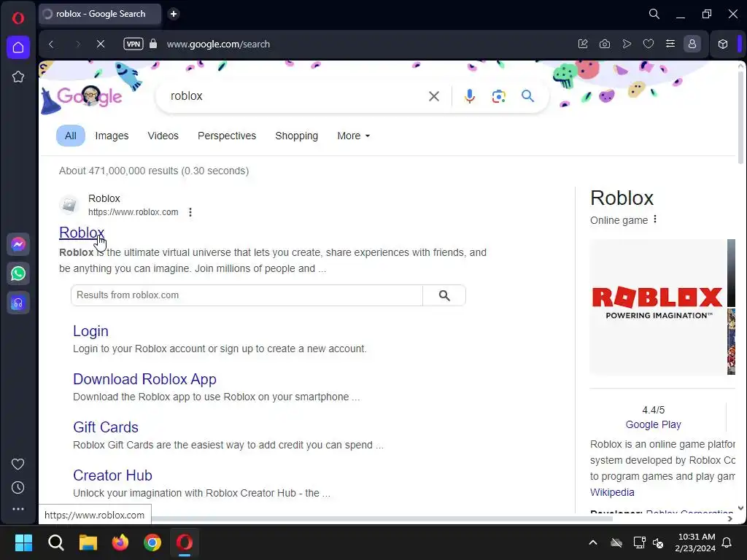Image resolution: width=747 pixels, height=560 pixels.
Task: Open Easy Setup sliders icon
Action: click(x=670, y=44)
